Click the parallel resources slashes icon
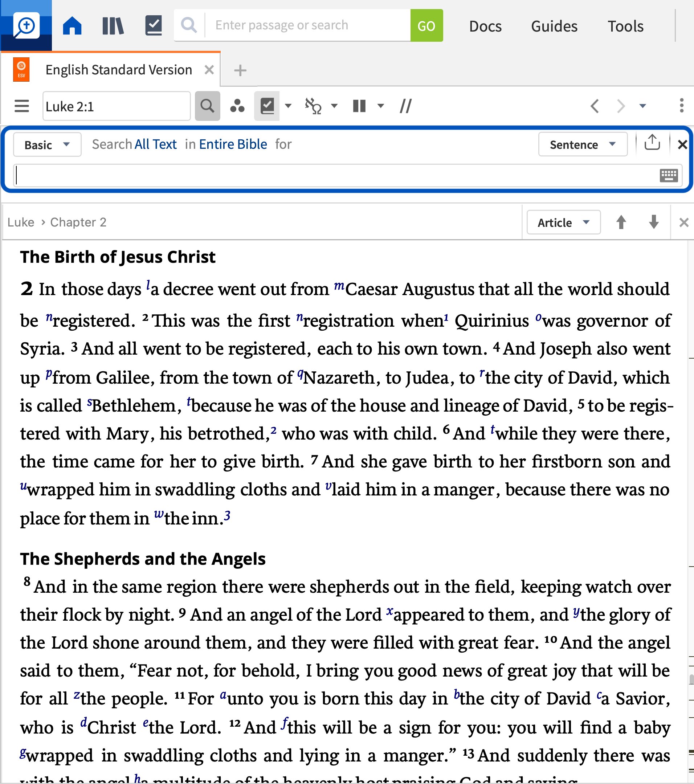Viewport: 694px width, 784px height. (x=405, y=106)
